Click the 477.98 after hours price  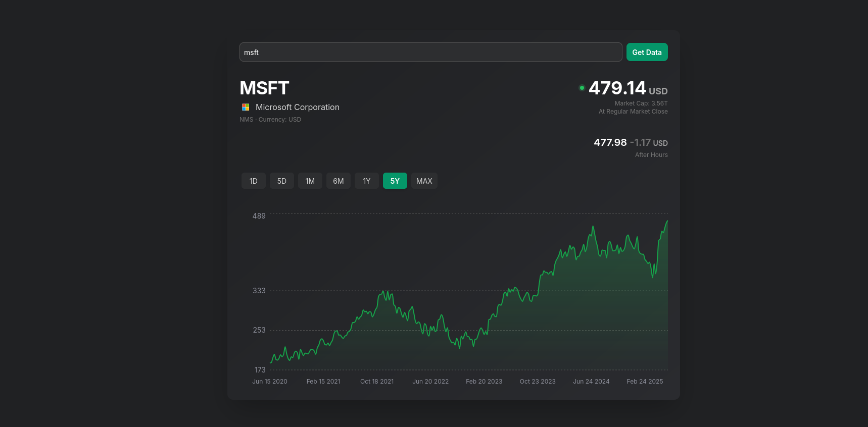click(x=610, y=143)
